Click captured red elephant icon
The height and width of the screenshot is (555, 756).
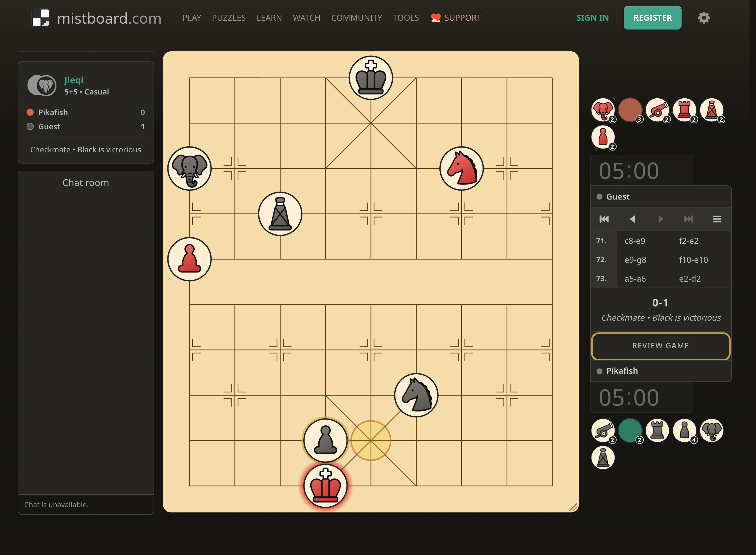pos(603,110)
